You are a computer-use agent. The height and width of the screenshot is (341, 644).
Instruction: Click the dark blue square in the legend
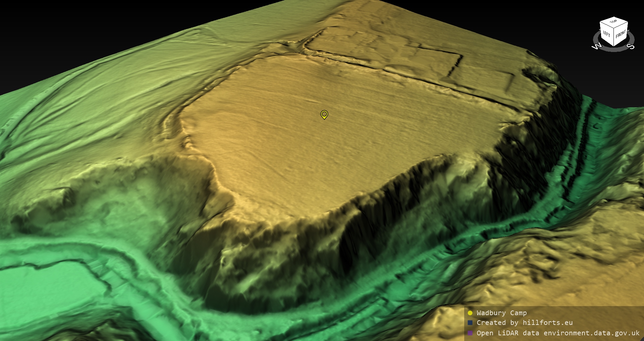tap(470, 323)
